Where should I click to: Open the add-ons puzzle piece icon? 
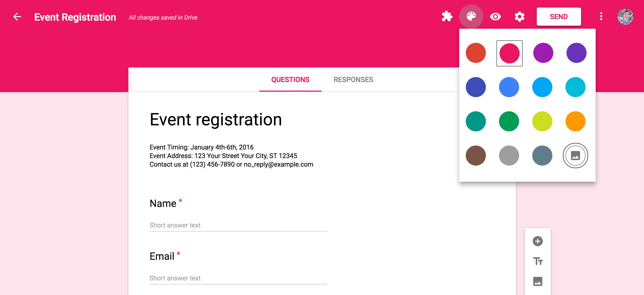447,17
